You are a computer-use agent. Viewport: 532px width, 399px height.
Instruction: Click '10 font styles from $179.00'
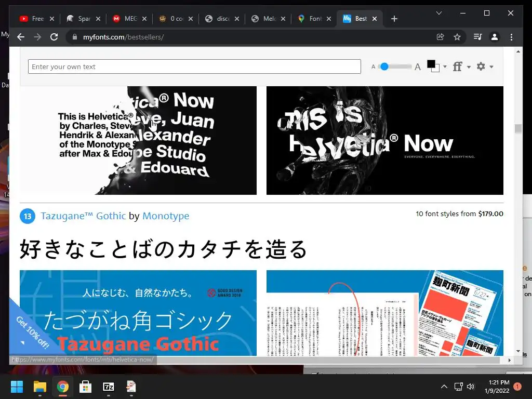click(459, 214)
